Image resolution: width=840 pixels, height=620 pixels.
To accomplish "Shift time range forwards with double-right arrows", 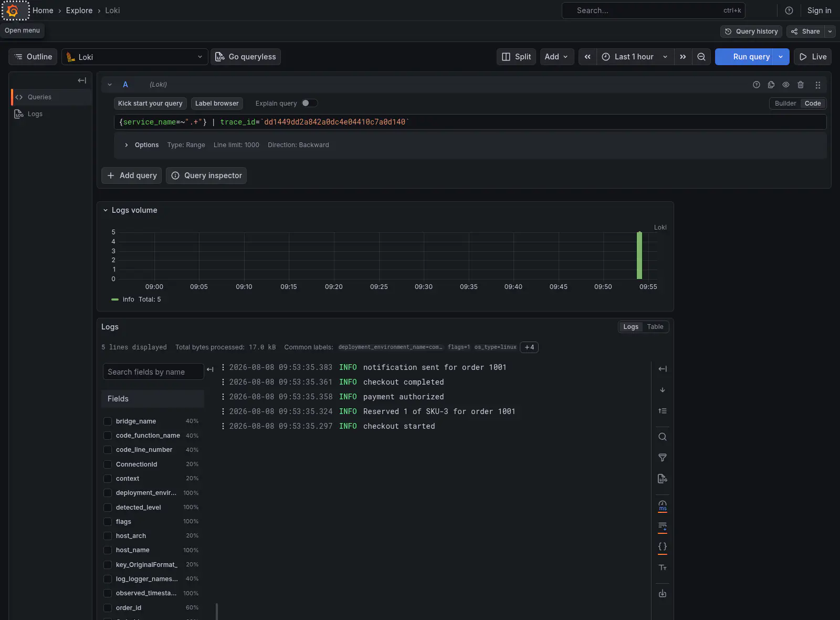I will coord(683,57).
